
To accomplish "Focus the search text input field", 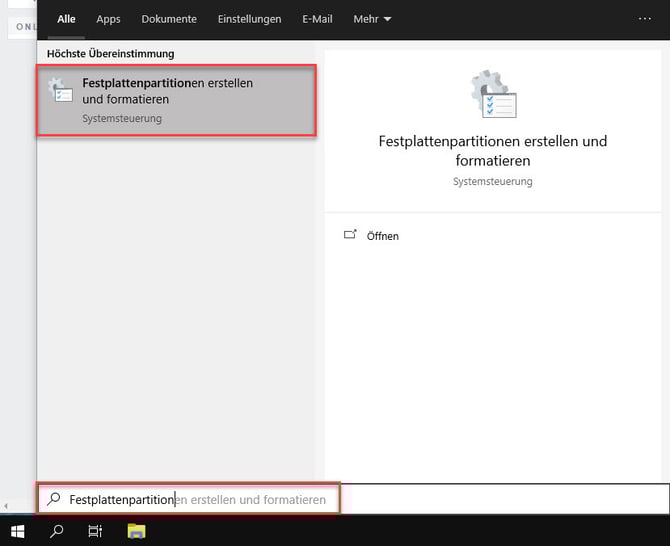I will [250, 499].
